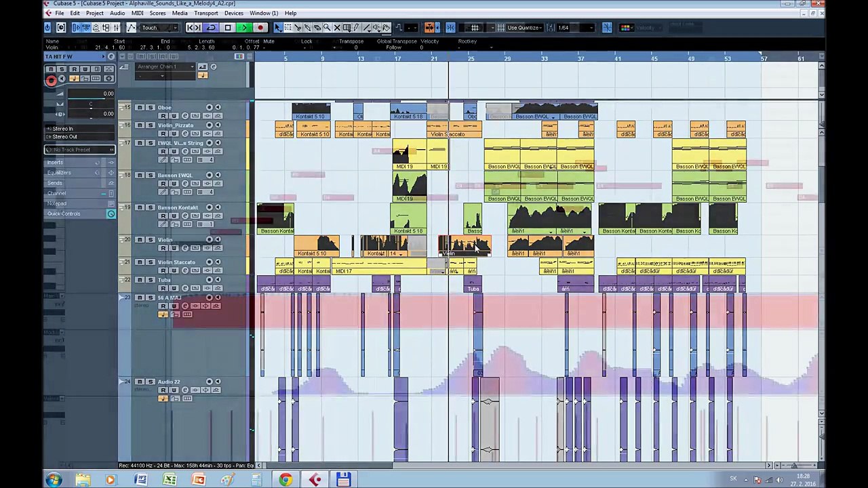The height and width of the screenshot is (488, 868).
Task: Open the MIDI menu
Action: coord(137,14)
